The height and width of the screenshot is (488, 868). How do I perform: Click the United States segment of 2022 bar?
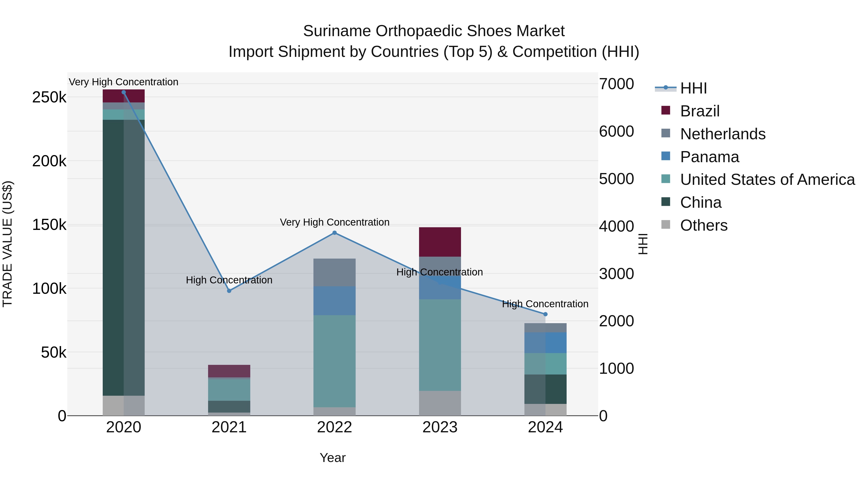(335, 361)
